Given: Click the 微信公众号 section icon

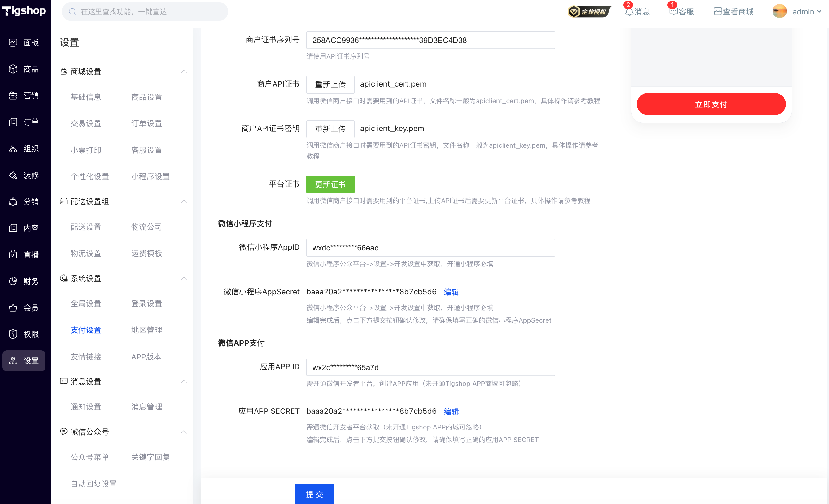Looking at the screenshot, I should pyautogui.click(x=64, y=431).
